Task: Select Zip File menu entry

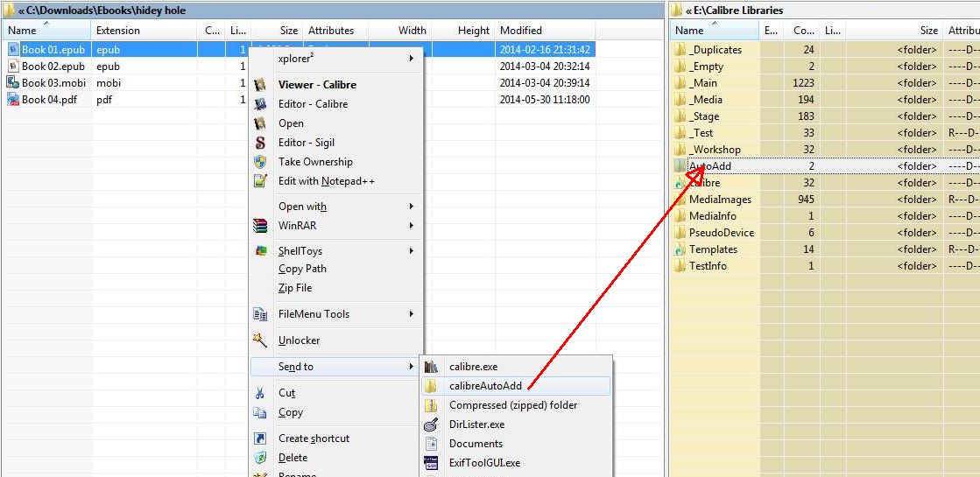Action: tap(335, 289)
